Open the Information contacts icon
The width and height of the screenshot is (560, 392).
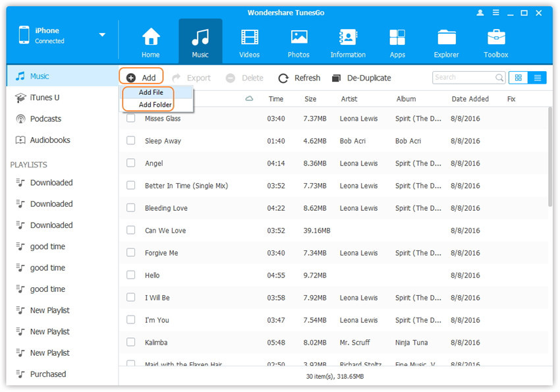(x=348, y=38)
